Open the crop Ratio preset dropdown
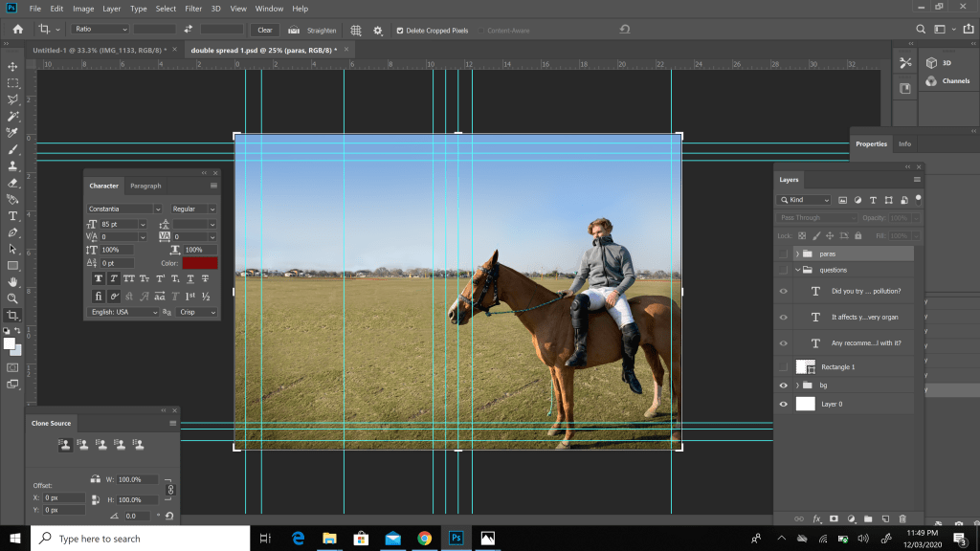 pos(99,30)
